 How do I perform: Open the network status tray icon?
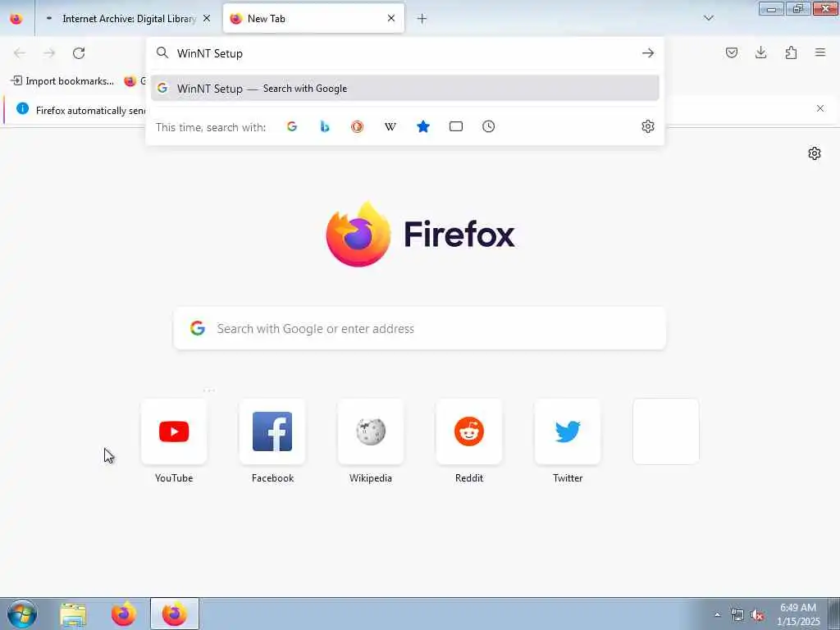[737, 614]
